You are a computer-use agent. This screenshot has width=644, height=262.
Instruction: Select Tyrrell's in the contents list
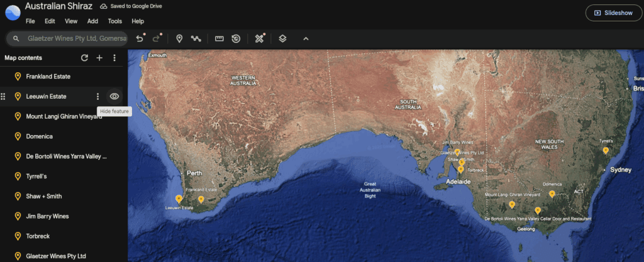36,177
